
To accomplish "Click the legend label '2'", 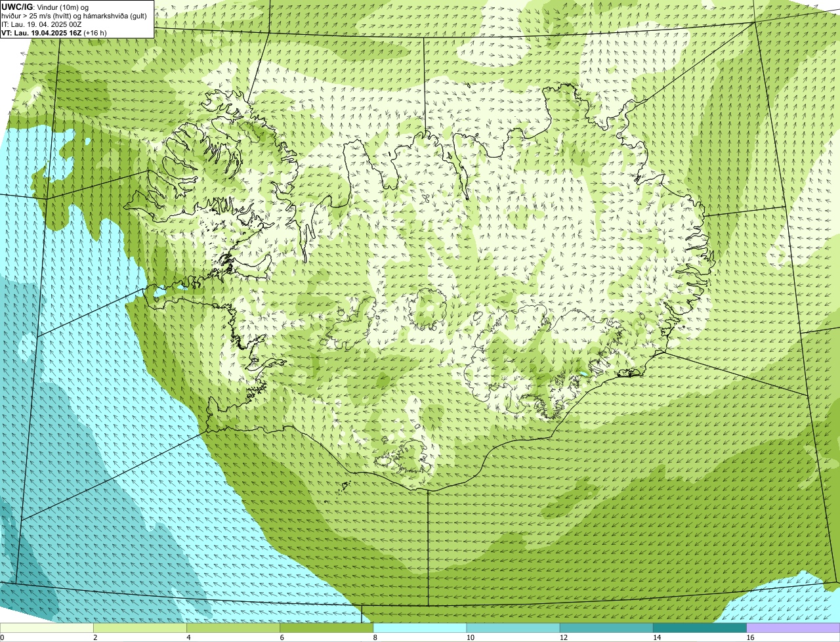I will 95,637.
